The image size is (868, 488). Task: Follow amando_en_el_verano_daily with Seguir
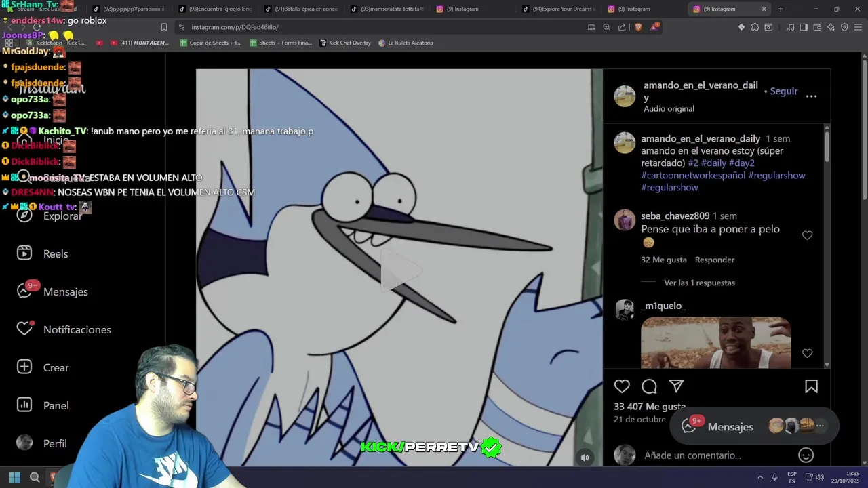(784, 91)
